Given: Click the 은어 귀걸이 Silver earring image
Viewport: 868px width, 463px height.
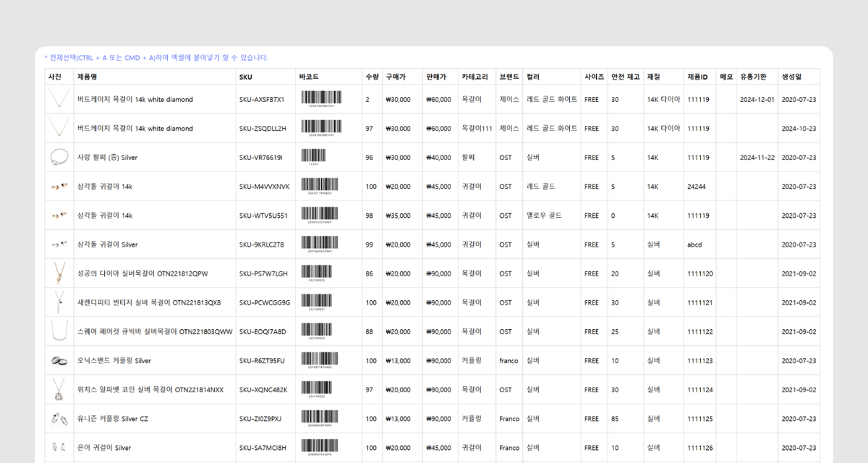Looking at the screenshot, I should click(x=58, y=447).
